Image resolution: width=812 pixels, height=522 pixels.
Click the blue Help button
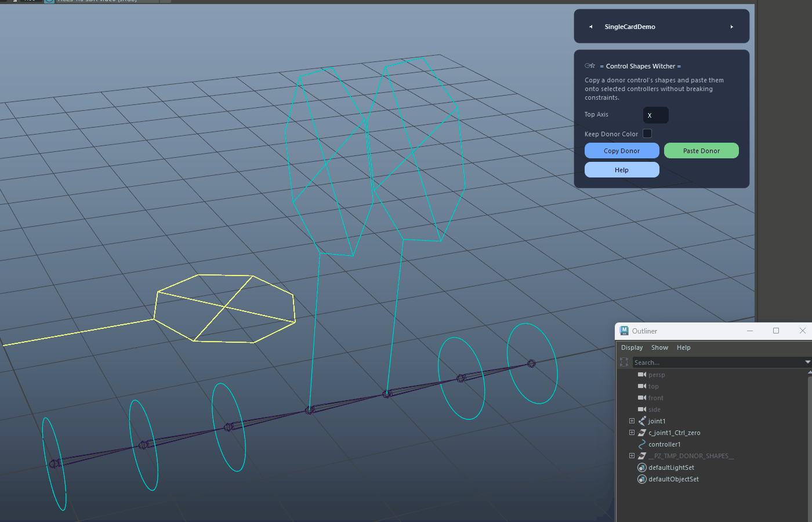click(622, 170)
